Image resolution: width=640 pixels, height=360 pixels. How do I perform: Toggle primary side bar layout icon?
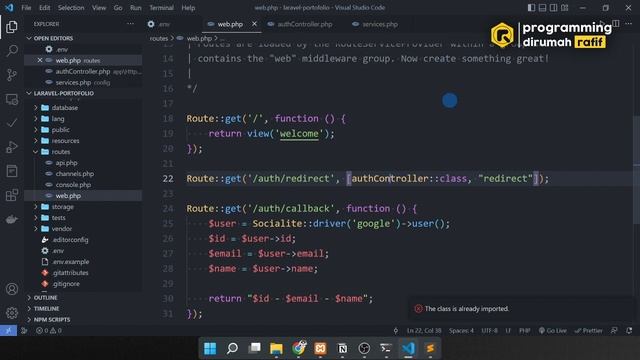click(x=531, y=8)
